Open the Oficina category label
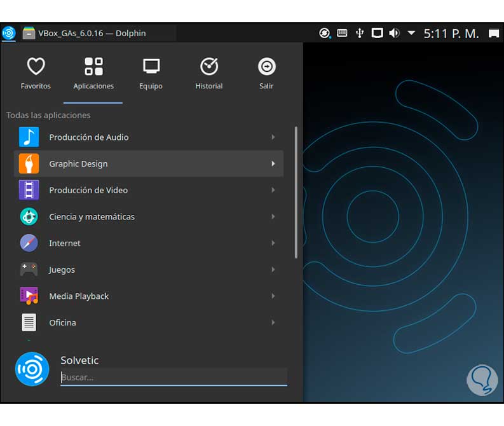Viewport: 504px width, 426px height. pyautogui.click(x=62, y=322)
